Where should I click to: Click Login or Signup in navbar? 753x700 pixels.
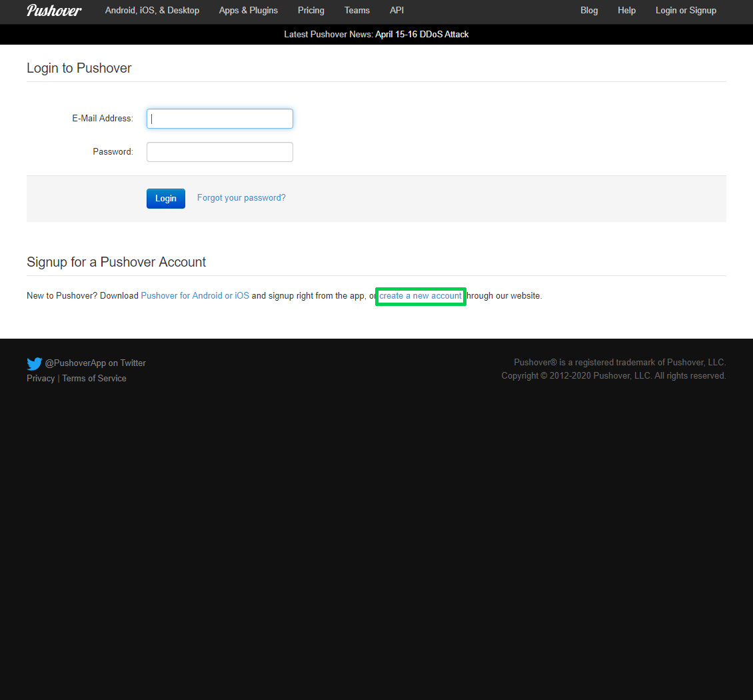tap(686, 11)
